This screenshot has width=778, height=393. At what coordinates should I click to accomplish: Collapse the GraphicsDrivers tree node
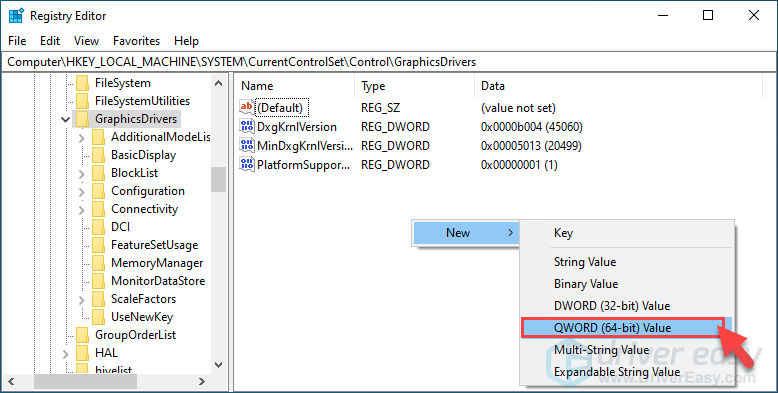point(65,119)
